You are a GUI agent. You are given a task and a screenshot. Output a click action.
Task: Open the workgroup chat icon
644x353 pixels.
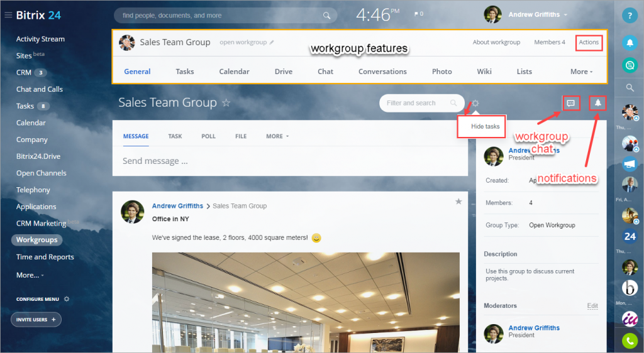570,103
